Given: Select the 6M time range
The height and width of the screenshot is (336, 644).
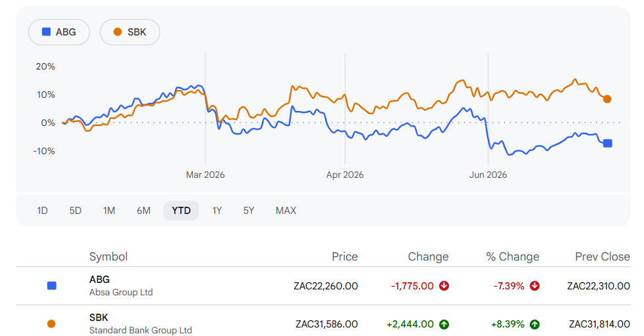Looking at the screenshot, I should [143, 211].
